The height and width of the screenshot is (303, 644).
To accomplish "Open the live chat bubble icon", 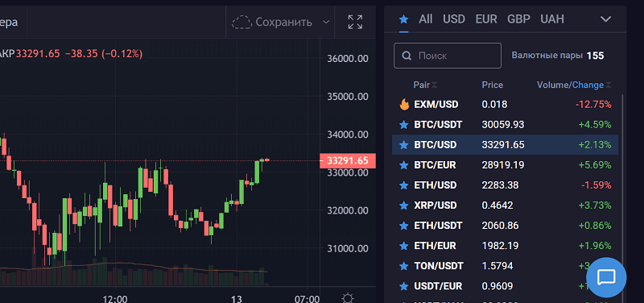I will pos(606,277).
